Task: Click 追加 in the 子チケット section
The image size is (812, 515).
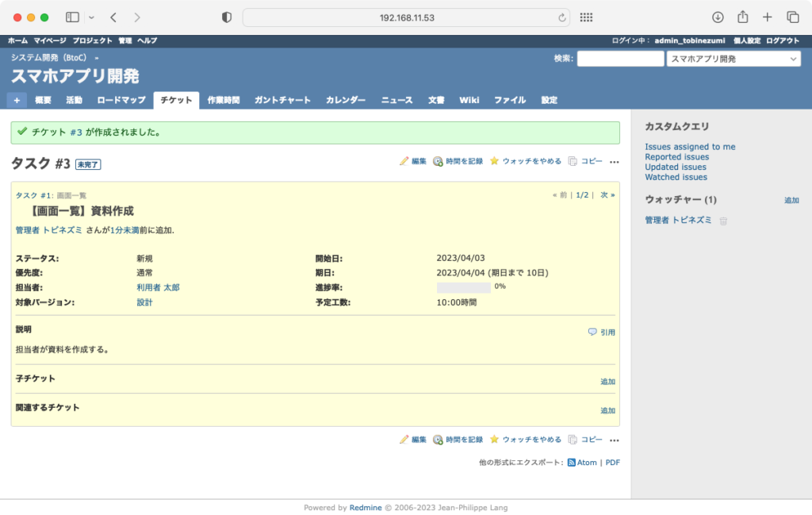Action: [607, 382]
